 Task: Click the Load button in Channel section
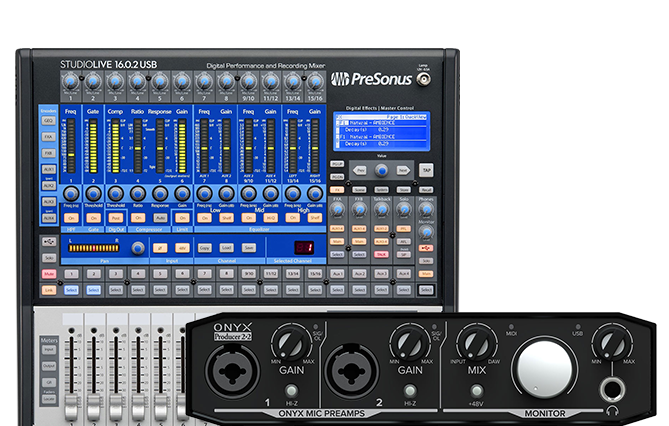pos(227,248)
